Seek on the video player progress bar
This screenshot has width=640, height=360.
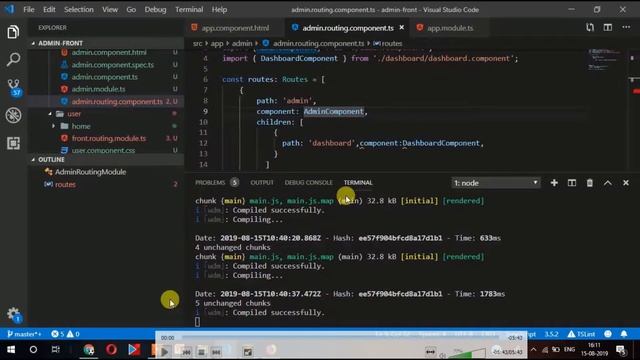click(x=341, y=338)
